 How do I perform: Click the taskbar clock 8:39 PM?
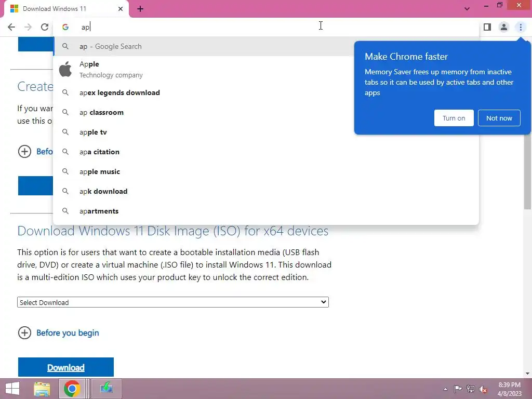[509, 389]
